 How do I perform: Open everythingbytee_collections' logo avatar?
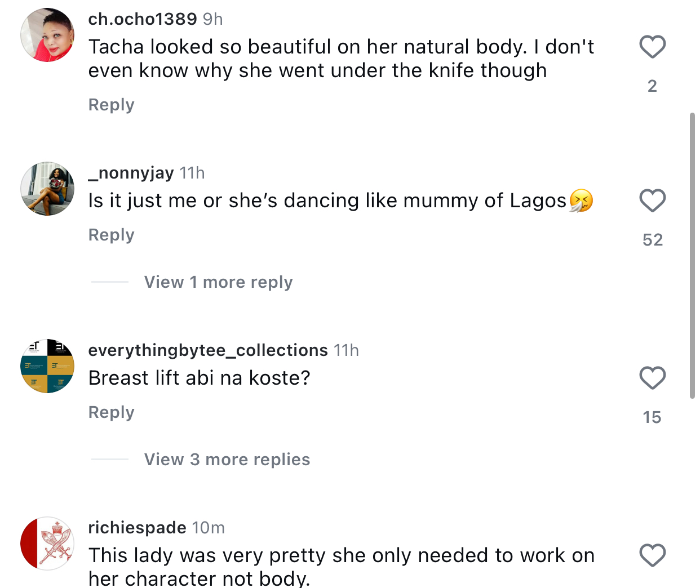pos(47,366)
